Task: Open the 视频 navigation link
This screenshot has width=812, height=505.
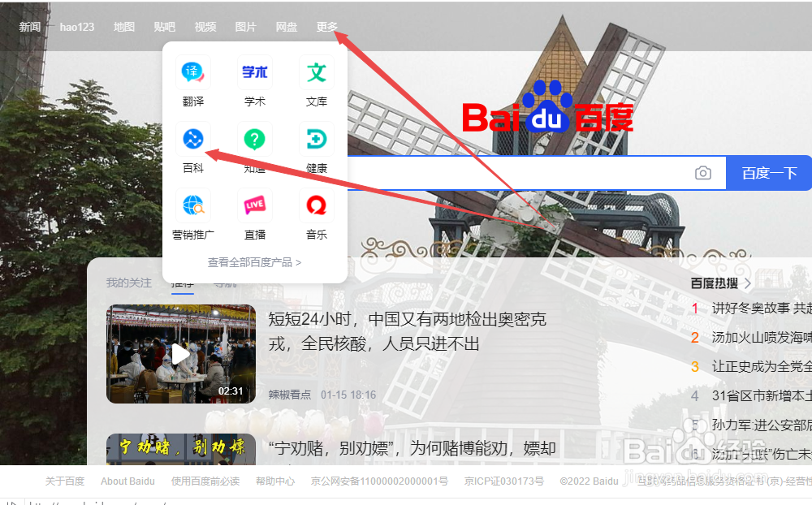Action: [205, 27]
